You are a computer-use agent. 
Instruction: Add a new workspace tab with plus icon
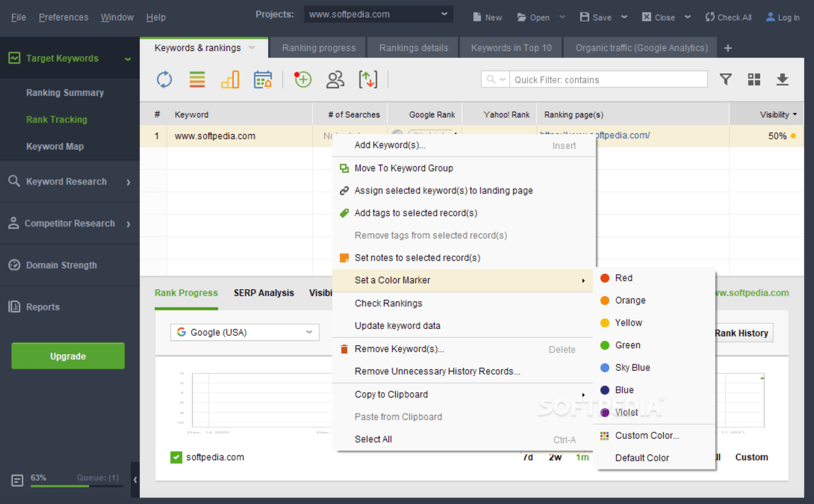(728, 48)
